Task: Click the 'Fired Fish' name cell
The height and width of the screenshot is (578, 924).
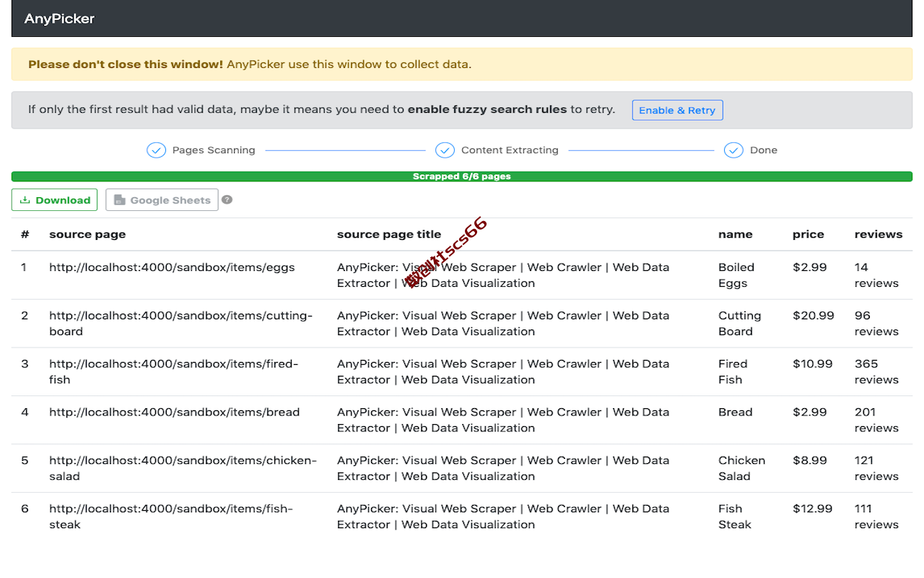Action: 733,372
